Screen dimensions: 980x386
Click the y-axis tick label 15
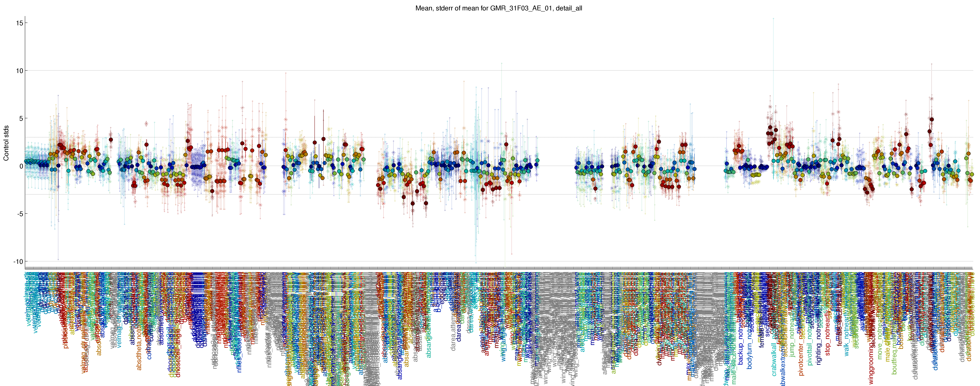click(x=19, y=23)
